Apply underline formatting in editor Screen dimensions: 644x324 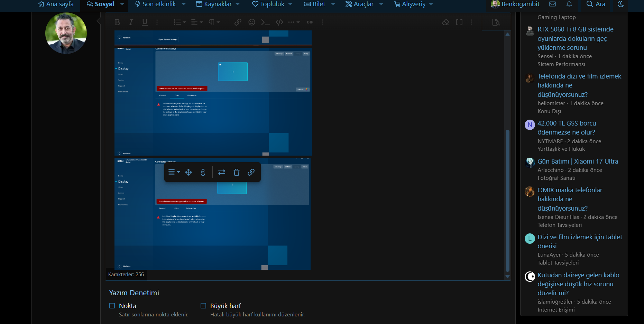[145, 22]
